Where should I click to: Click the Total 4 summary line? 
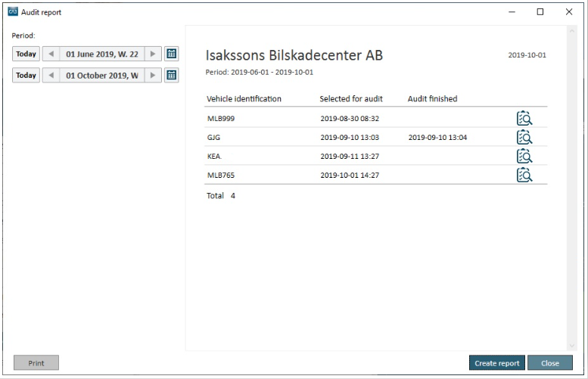pos(221,196)
